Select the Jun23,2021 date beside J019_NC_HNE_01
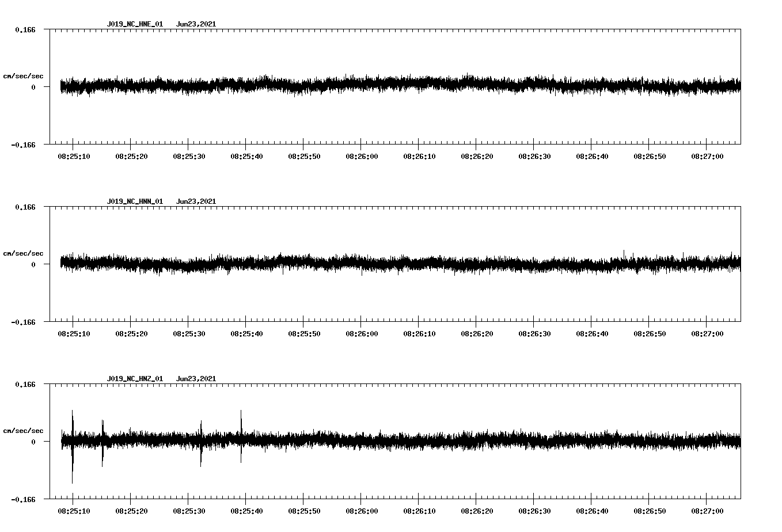The image size is (782, 532). 196,24
